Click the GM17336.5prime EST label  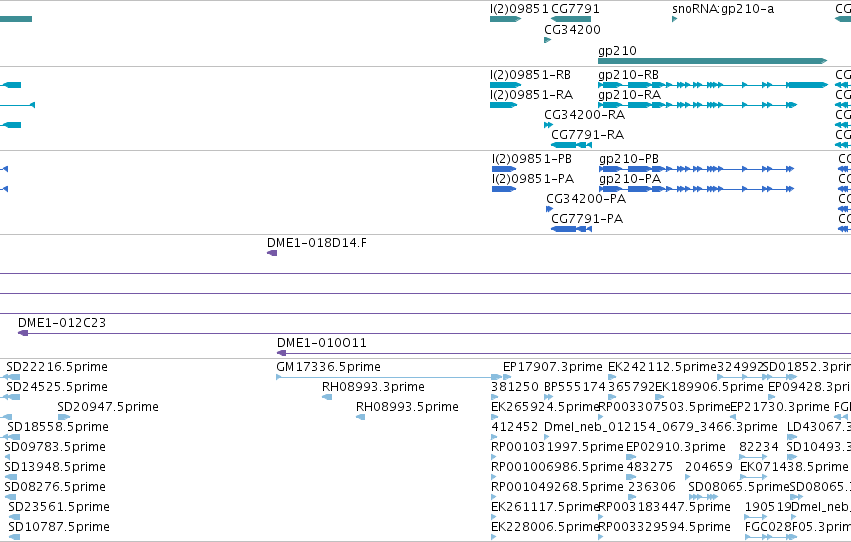click(x=328, y=367)
